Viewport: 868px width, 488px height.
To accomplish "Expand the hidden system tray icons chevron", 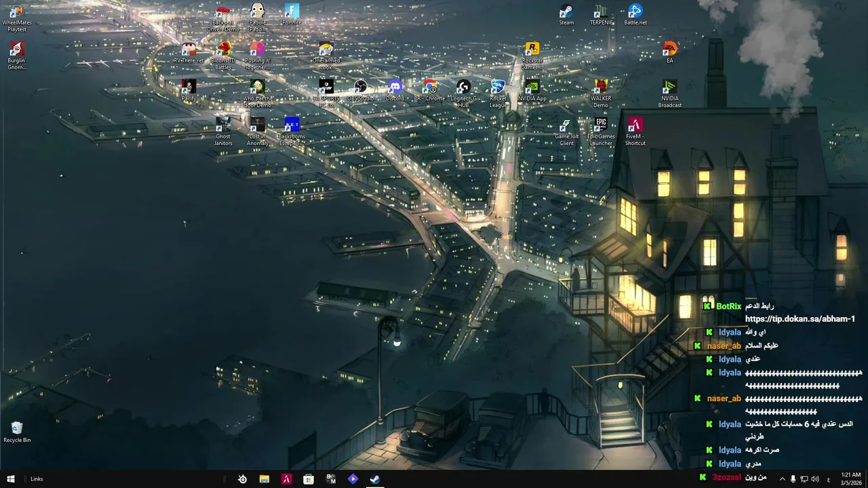I will [782, 479].
